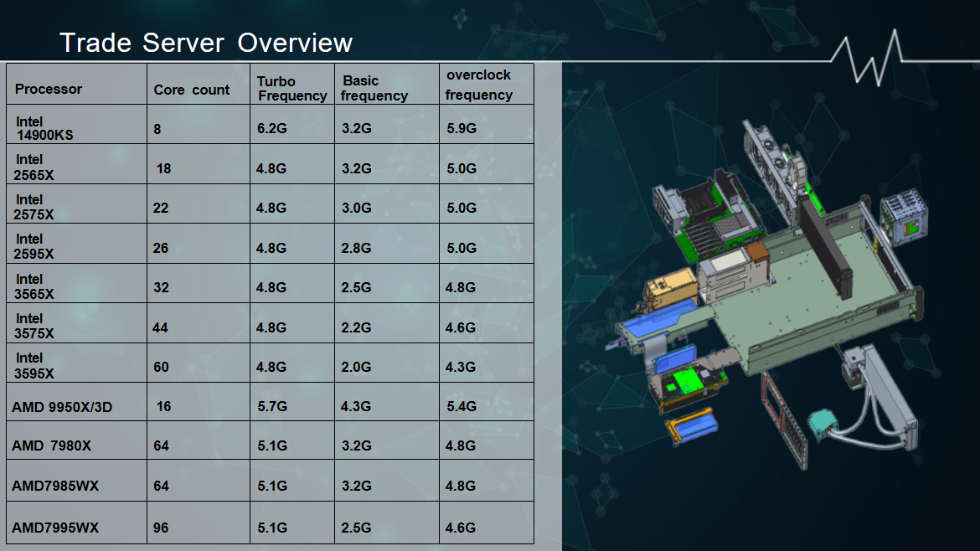
Task: Click the "Trade Server Overview" slide title
Action: click(x=205, y=43)
